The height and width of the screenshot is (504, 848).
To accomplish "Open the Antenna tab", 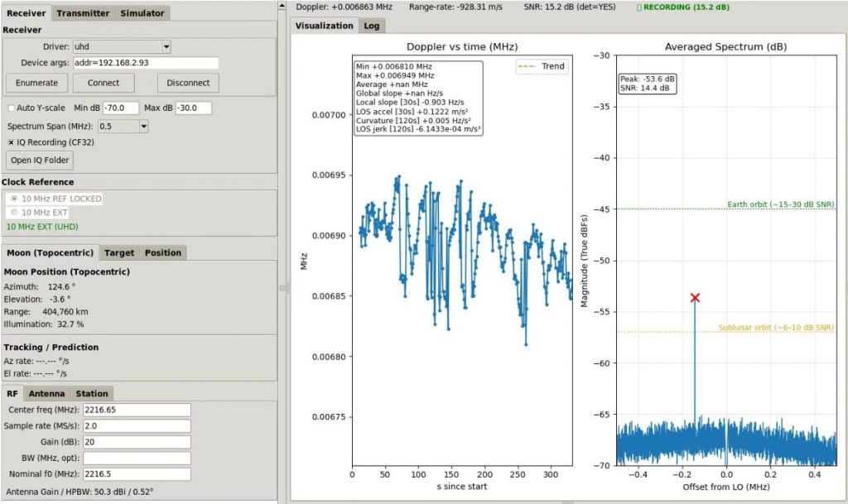I will point(46,393).
